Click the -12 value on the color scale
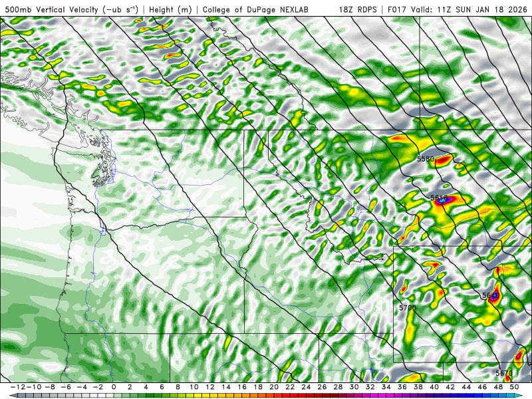 coord(17,387)
